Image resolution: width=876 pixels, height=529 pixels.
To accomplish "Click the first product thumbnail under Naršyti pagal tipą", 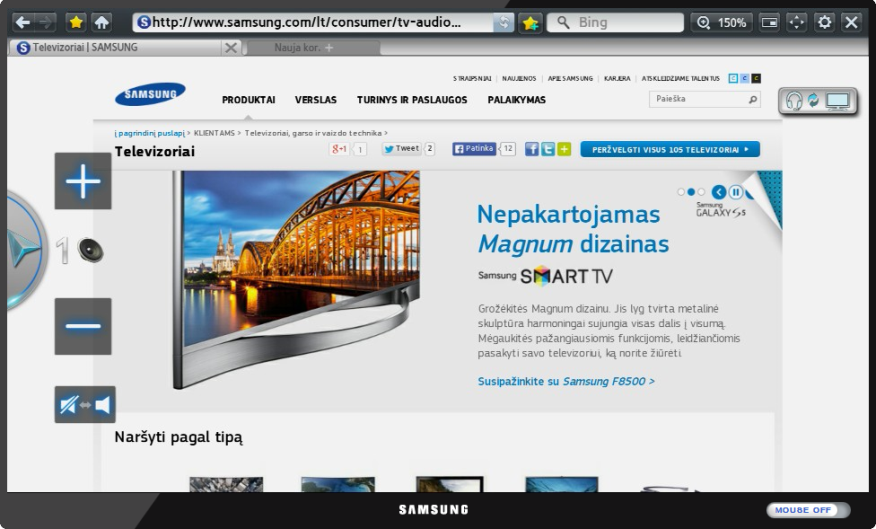I will click(x=226, y=484).
